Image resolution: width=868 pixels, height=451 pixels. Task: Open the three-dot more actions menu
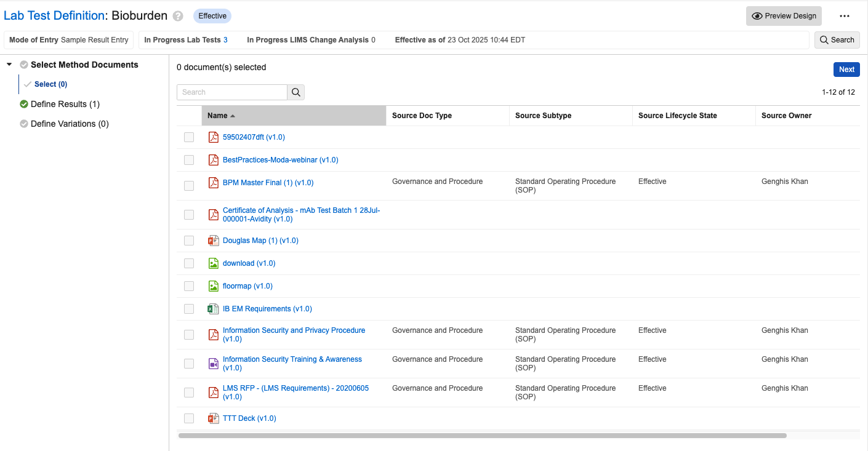845,16
